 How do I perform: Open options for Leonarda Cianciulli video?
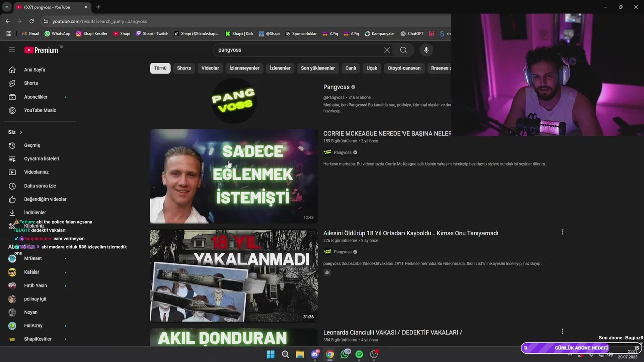pos(562,331)
